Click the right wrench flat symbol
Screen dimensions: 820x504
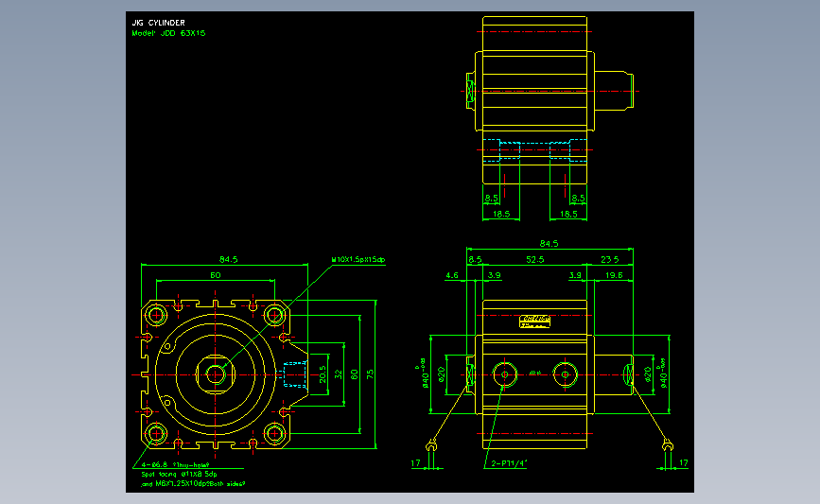[668, 446]
